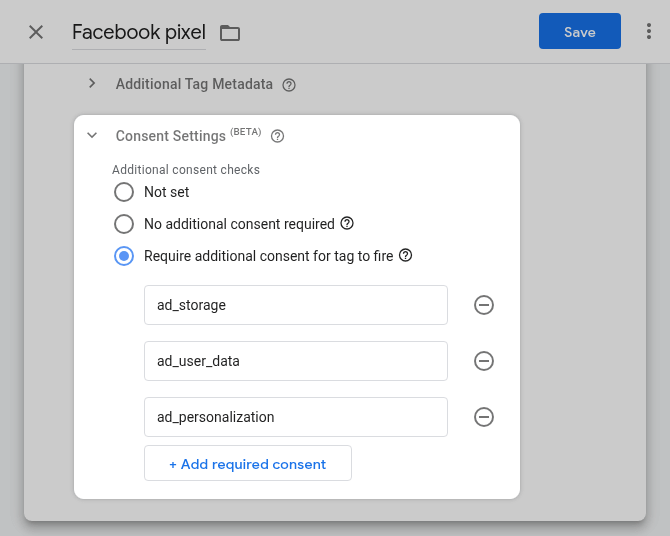Remove the ad_user_data consent row
Screen dimensions: 670x536
click(484, 361)
